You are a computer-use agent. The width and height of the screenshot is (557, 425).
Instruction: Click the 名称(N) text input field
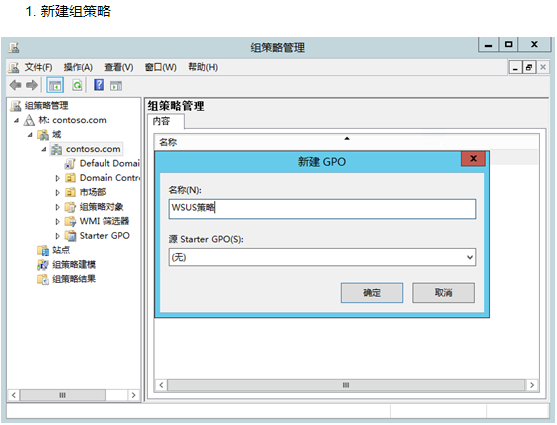coord(322,209)
